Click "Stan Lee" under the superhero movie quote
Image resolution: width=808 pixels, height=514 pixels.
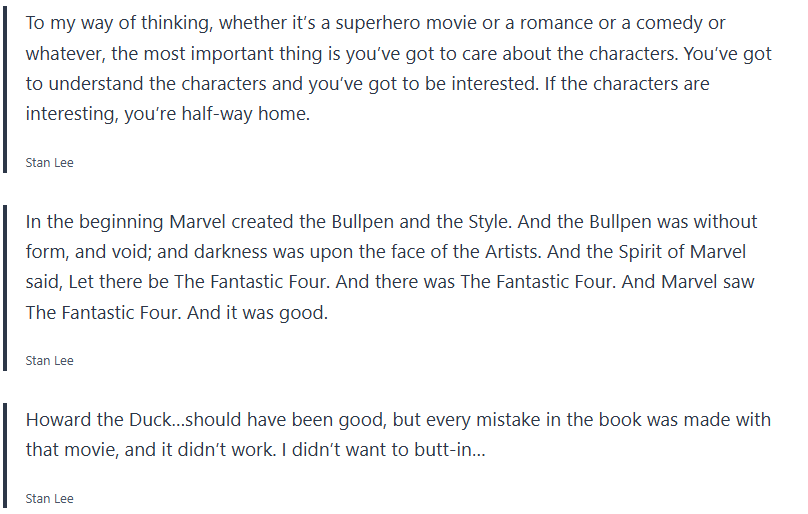49,163
